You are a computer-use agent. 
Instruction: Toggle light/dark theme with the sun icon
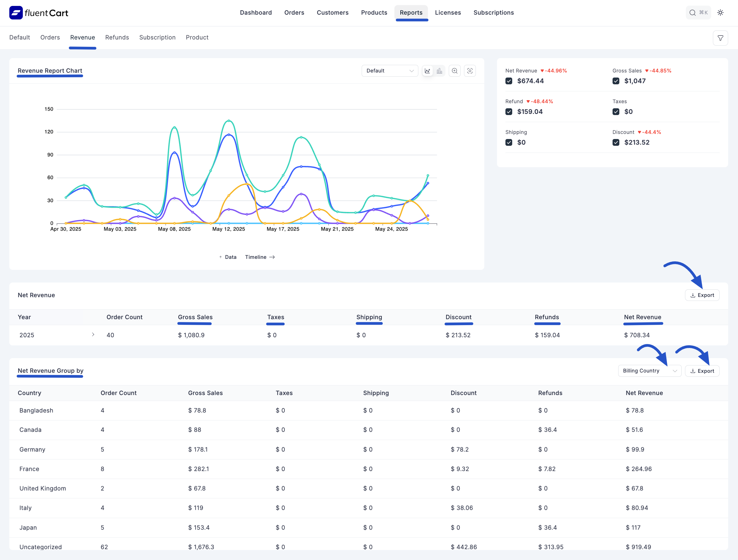(x=720, y=12)
